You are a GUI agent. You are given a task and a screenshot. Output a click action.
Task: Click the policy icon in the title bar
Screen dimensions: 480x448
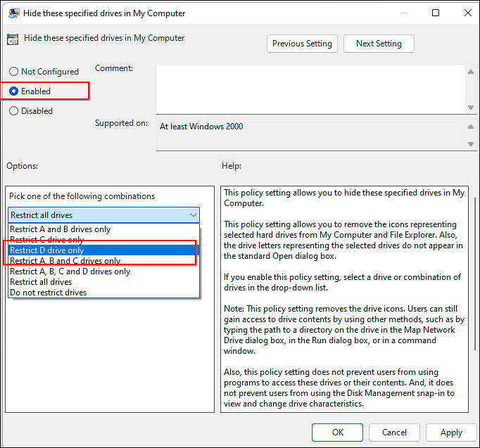13,13
